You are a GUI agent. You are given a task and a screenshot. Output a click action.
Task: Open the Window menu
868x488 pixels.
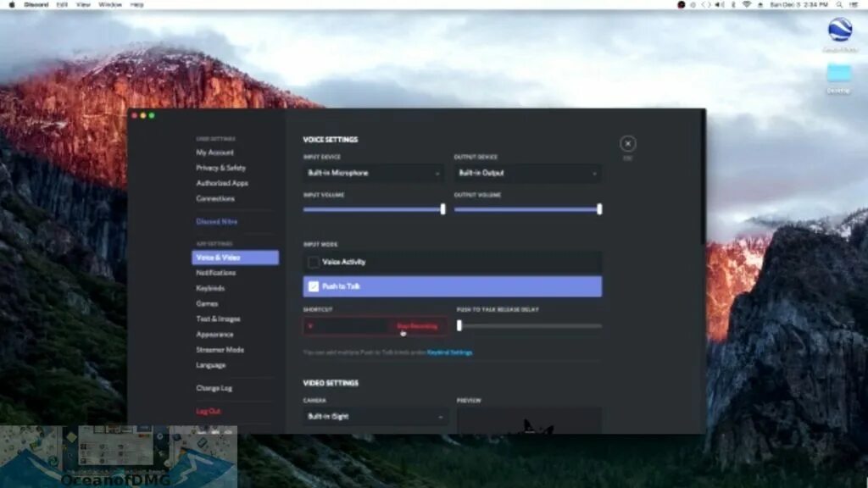110,4
